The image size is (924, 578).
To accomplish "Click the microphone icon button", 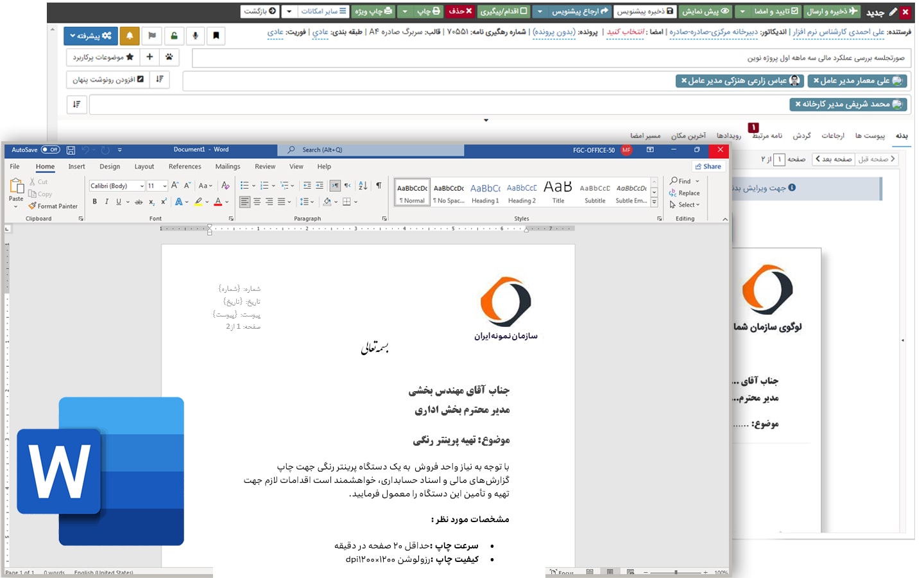I will tap(195, 36).
